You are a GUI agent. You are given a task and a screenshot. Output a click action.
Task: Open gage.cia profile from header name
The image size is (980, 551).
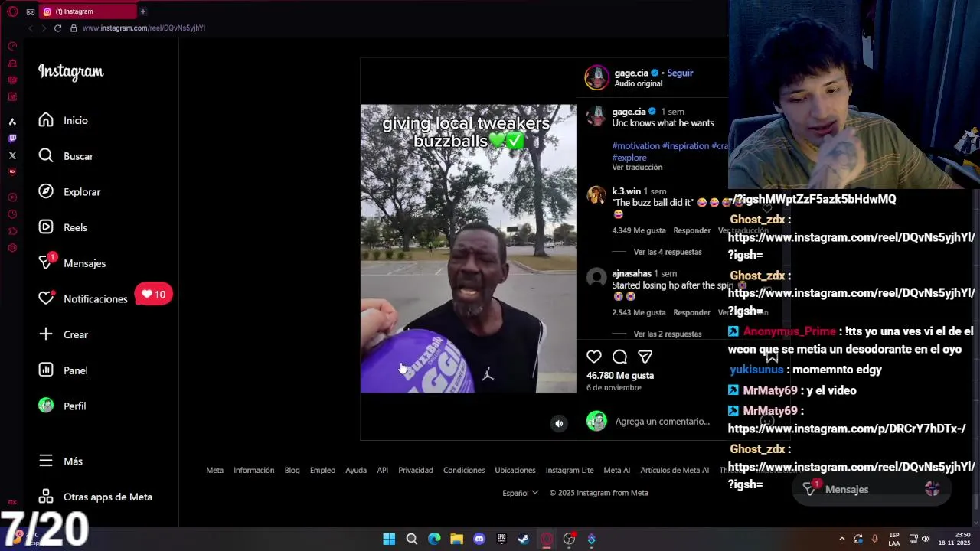click(x=631, y=73)
